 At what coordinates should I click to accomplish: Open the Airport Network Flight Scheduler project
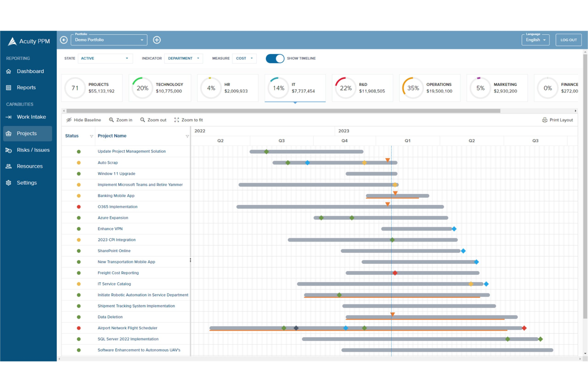point(127,328)
